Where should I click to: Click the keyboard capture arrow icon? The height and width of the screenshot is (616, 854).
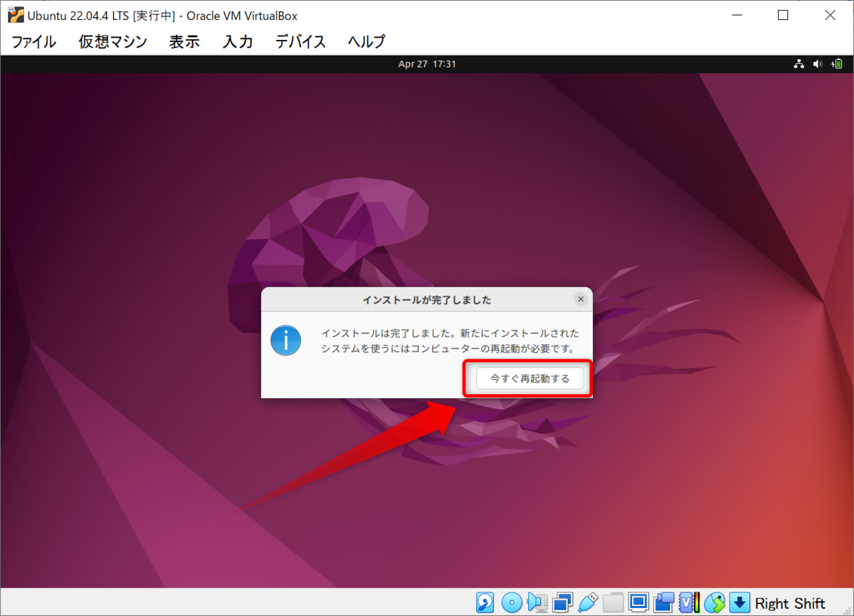(x=739, y=602)
